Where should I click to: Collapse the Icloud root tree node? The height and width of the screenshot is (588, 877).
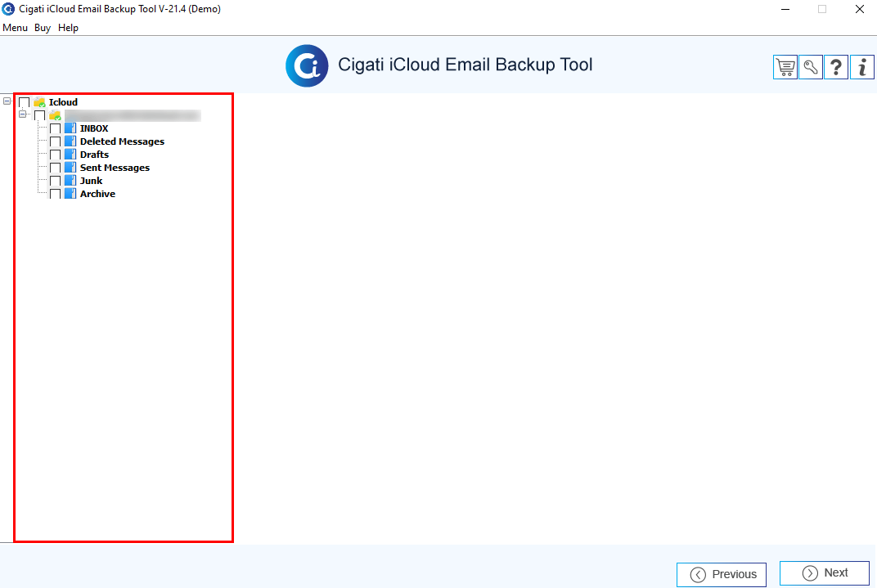click(7, 101)
